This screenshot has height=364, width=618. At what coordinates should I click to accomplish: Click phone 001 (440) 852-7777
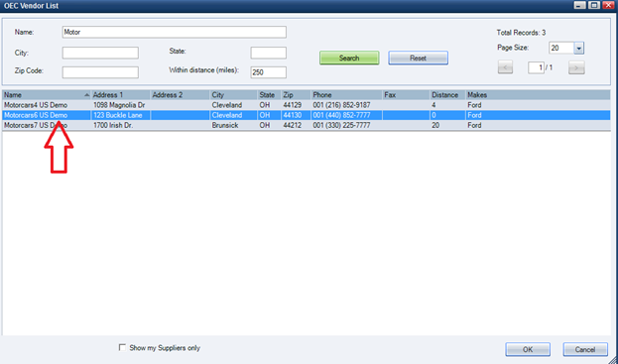341,115
